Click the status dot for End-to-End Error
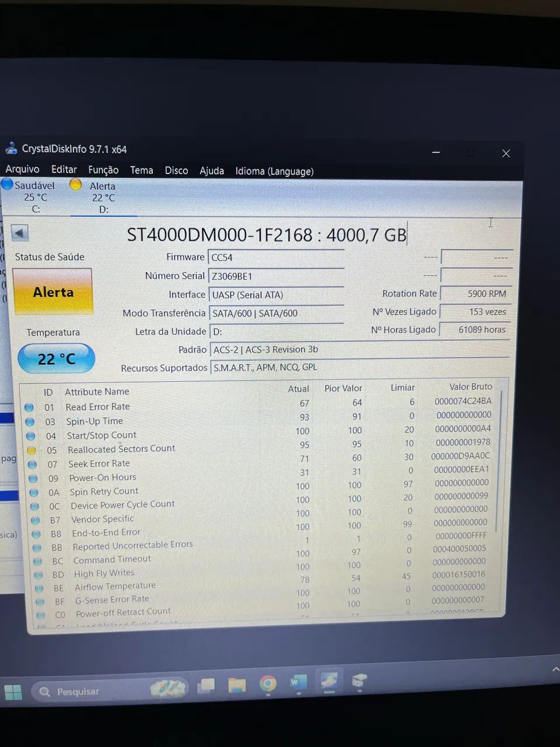The height and width of the screenshot is (747, 560). 36,534
